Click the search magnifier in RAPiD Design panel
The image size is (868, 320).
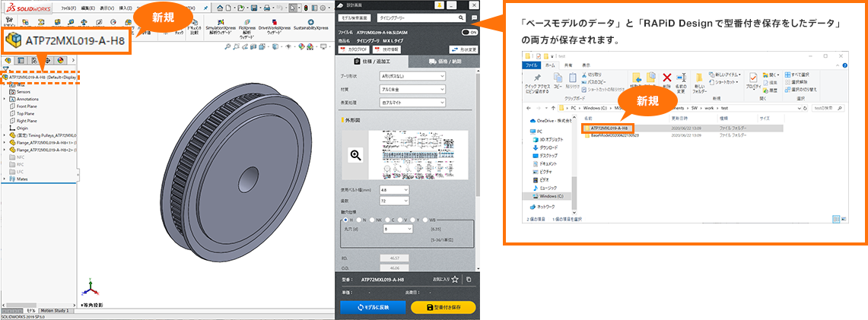460,17
